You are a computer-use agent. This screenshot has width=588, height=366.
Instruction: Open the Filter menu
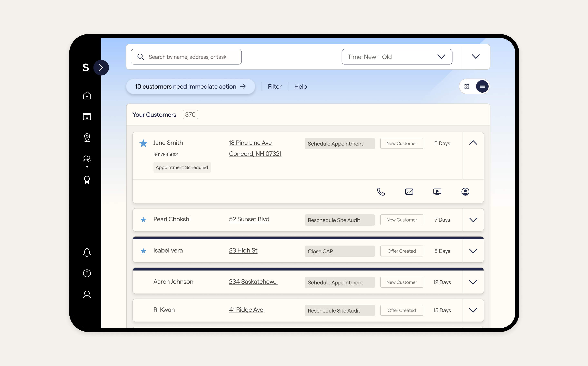275,87
